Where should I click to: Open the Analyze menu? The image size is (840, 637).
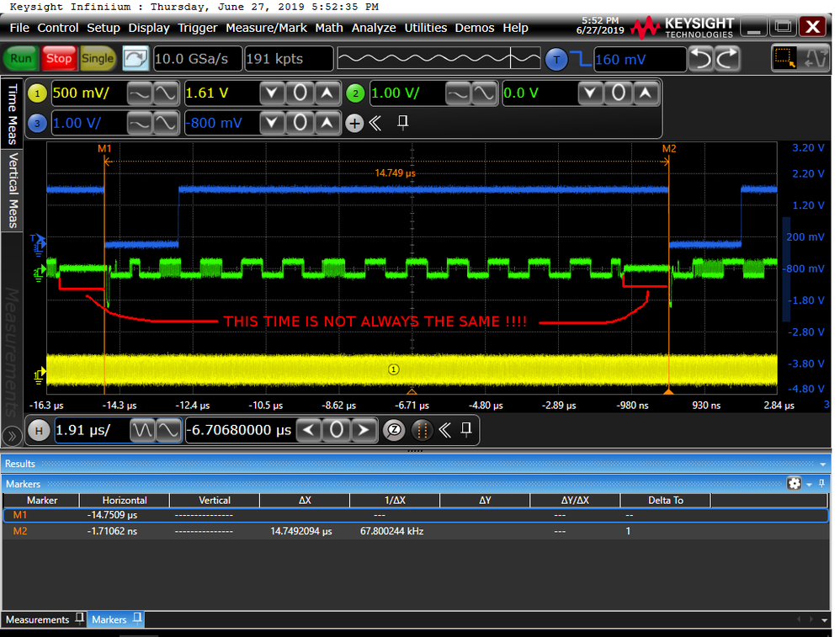click(374, 28)
